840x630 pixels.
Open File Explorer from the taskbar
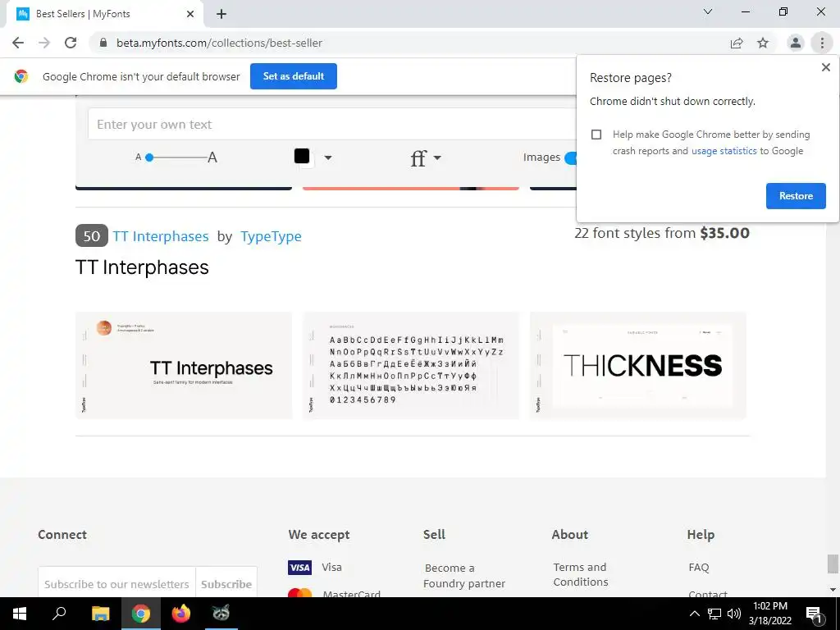tap(100, 614)
